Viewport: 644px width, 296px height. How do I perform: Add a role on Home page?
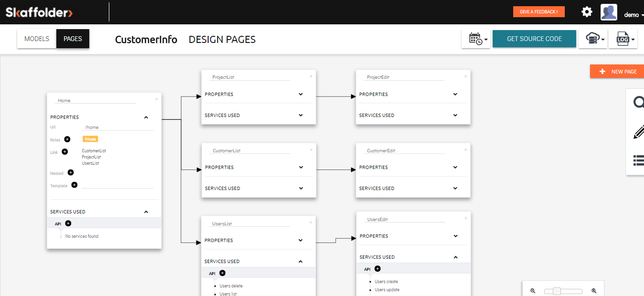(67, 139)
